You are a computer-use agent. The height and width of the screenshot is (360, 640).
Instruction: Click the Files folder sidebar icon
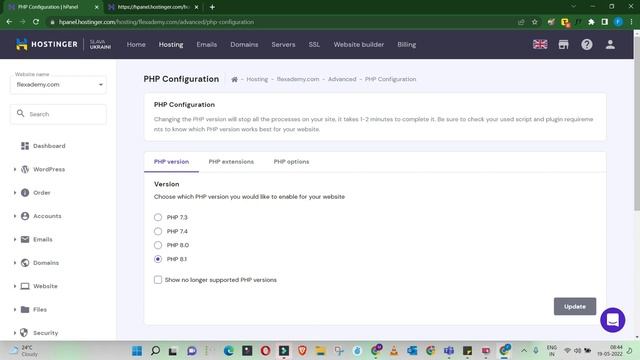click(x=25, y=309)
